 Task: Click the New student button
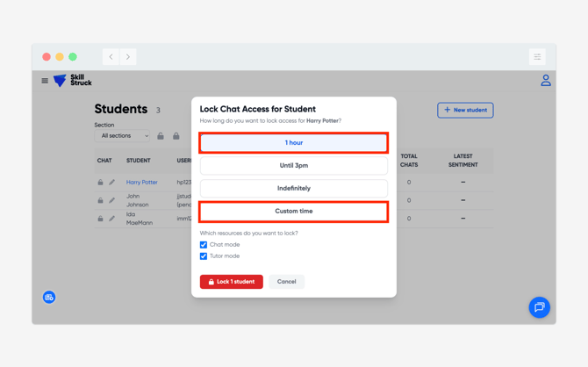click(x=465, y=111)
